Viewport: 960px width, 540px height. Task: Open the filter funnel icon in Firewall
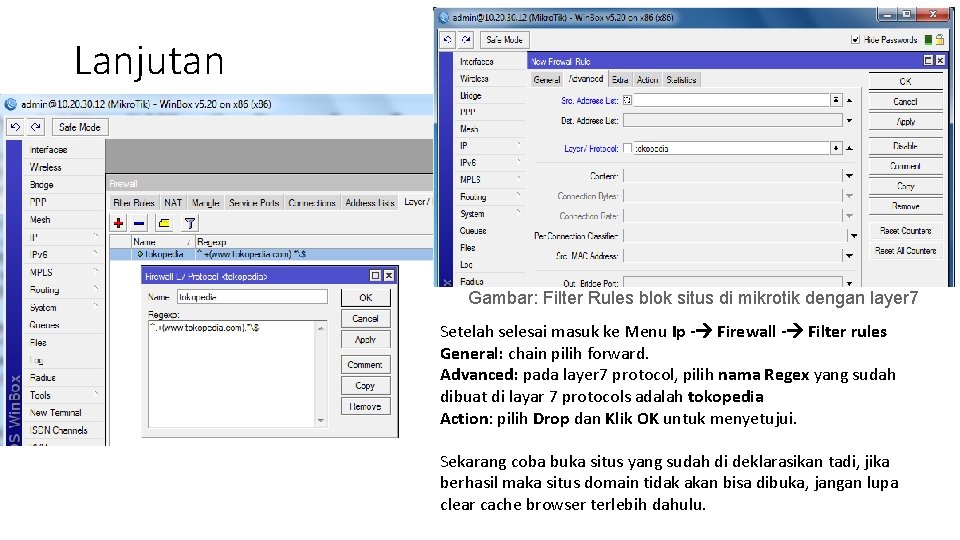point(190,223)
